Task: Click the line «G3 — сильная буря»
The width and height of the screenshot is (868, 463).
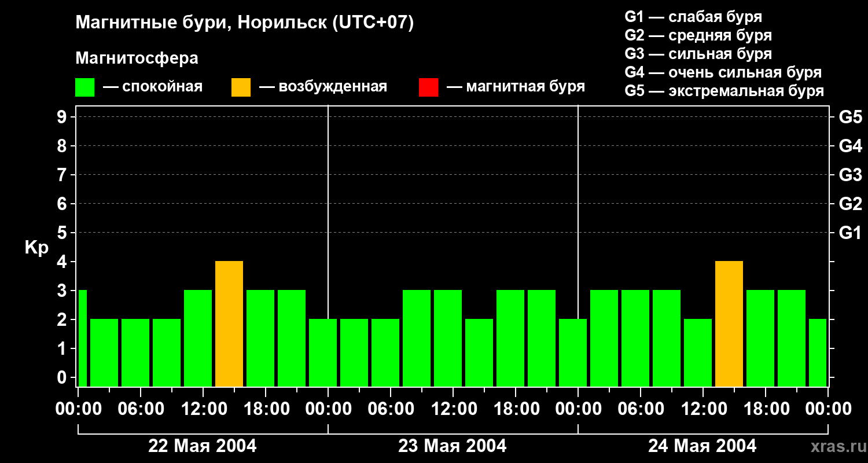Action: coord(698,54)
